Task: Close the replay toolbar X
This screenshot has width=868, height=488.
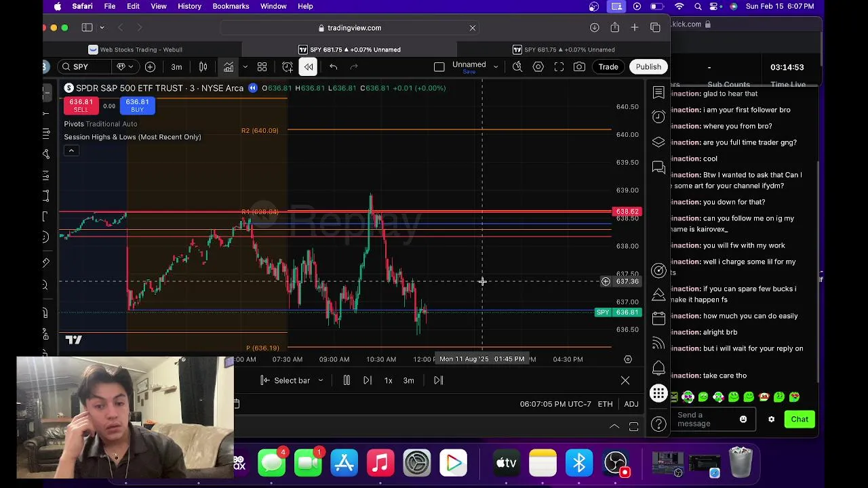Action: coord(625,380)
